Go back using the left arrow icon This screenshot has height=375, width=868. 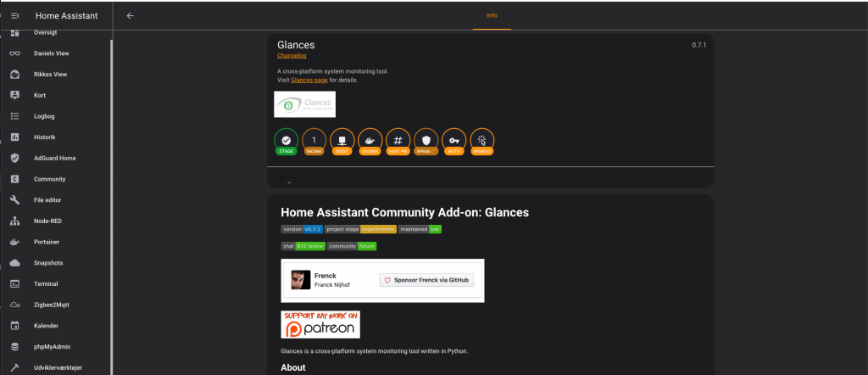tap(130, 15)
